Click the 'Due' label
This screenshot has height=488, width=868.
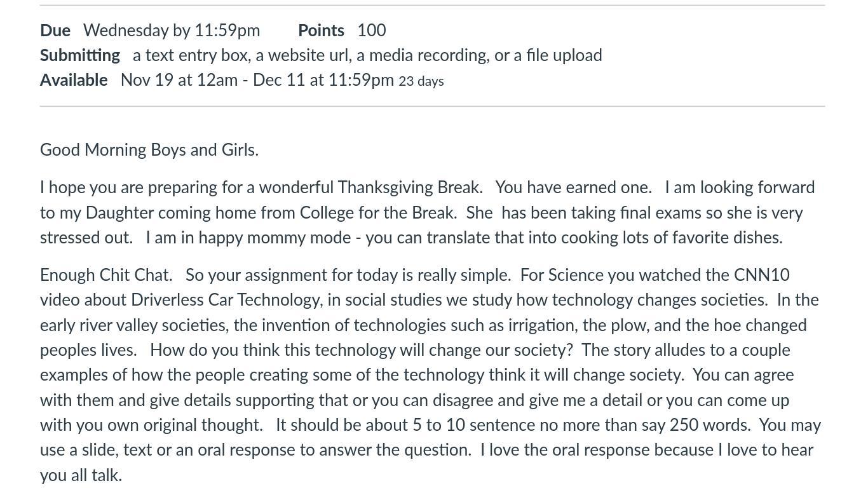[x=55, y=30]
